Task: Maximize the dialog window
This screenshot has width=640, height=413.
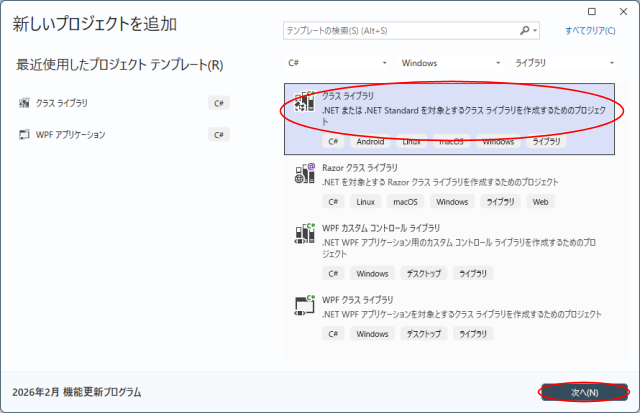Action: tap(592, 10)
